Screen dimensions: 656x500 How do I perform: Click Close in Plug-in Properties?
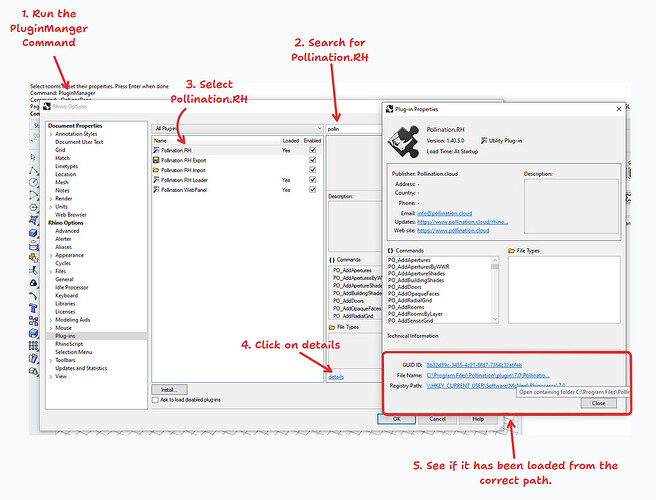[x=598, y=403]
